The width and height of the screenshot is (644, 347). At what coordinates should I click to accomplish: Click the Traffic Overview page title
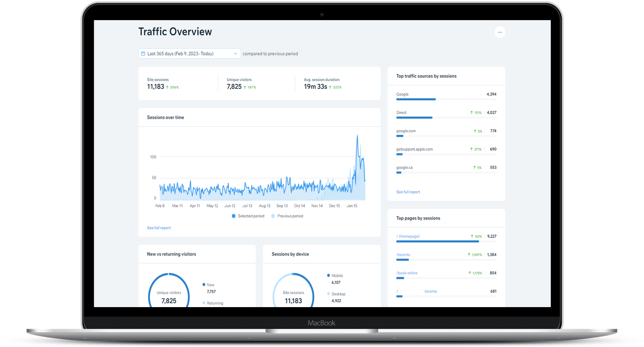coord(175,32)
